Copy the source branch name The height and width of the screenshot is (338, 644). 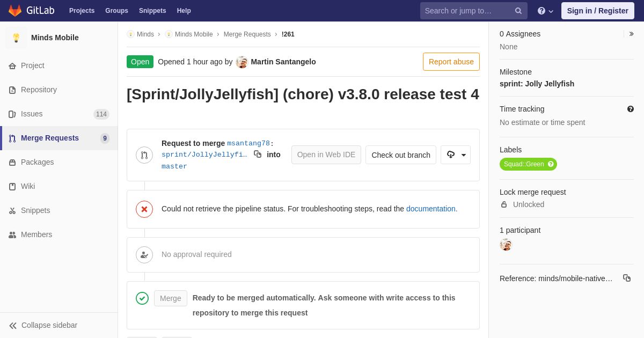point(258,154)
